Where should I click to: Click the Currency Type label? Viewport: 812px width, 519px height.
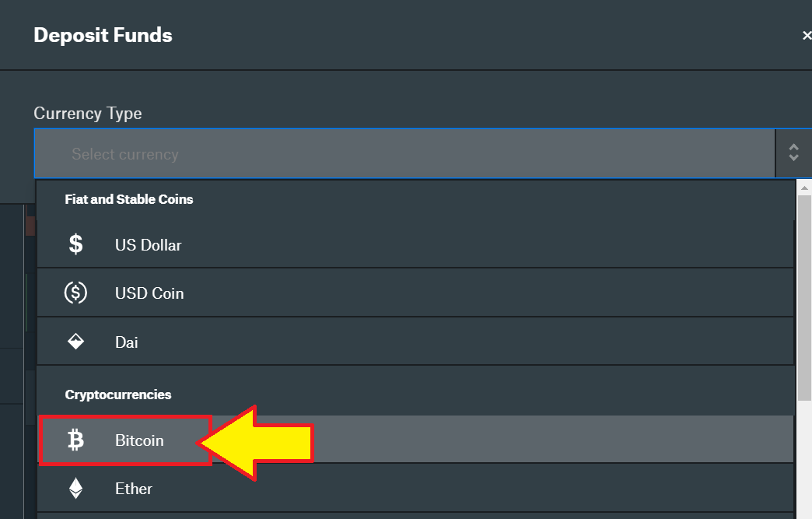click(x=88, y=114)
